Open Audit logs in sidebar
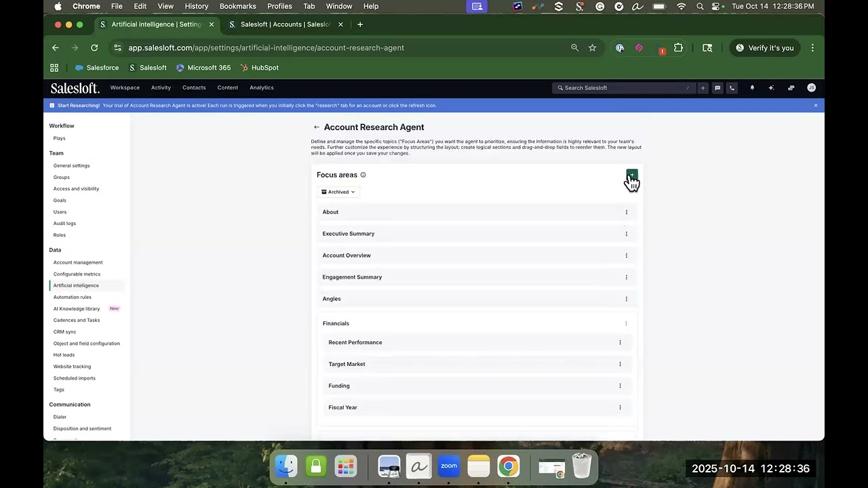 (x=64, y=223)
